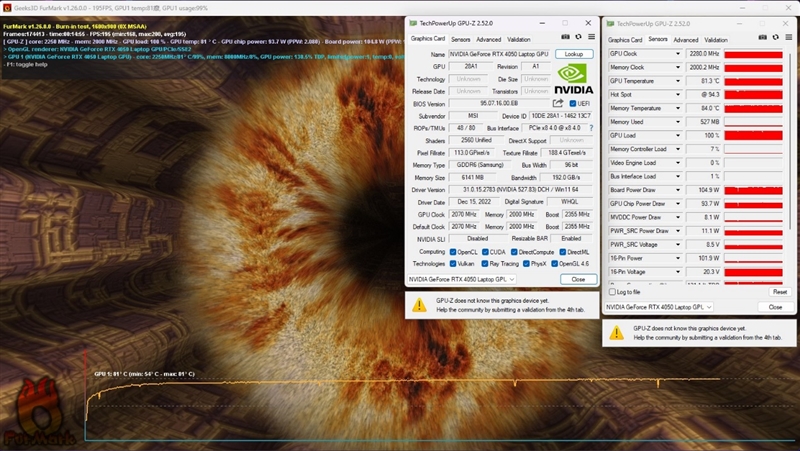Switch to Advanced tab in left GPU-Z window
This screenshot has height=451, width=800.
point(488,39)
